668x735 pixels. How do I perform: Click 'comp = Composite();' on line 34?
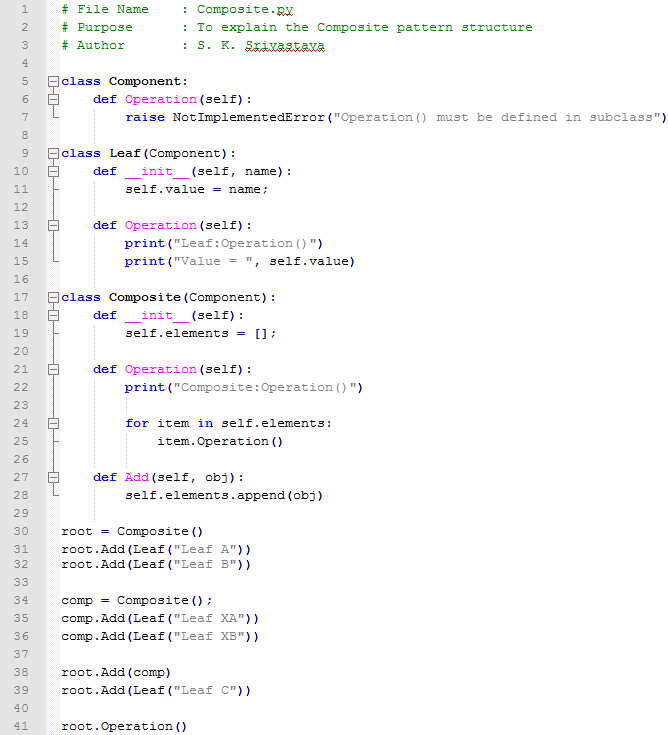[136, 600]
